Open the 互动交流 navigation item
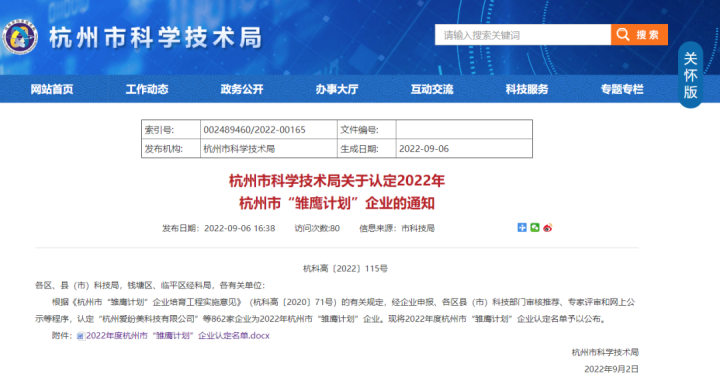The image size is (720, 381). click(432, 89)
